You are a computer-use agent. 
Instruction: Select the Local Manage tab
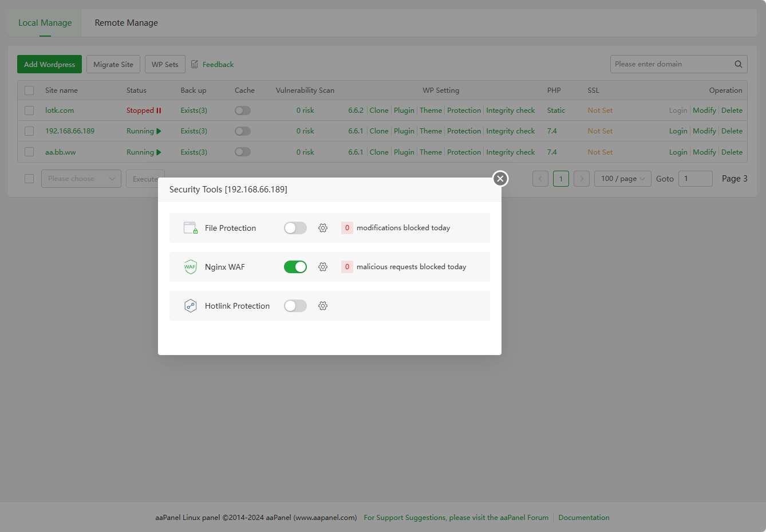coord(45,23)
